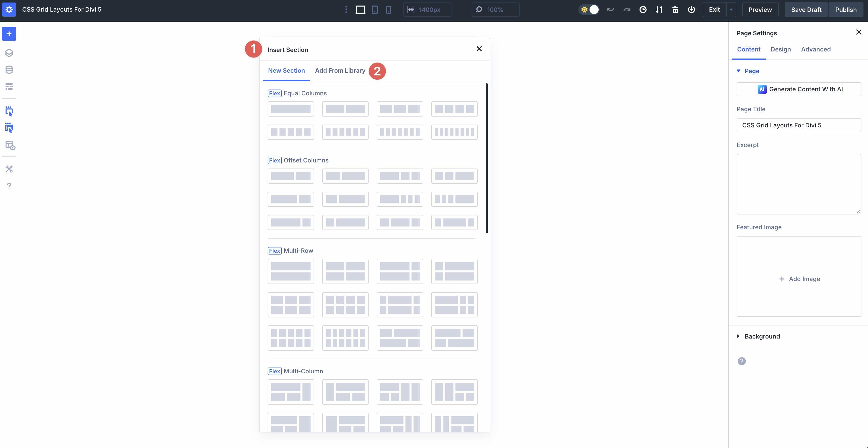Toggle the light/dark interface switch
The height and width of the screenshot is (448, 868).
[589, 9]
